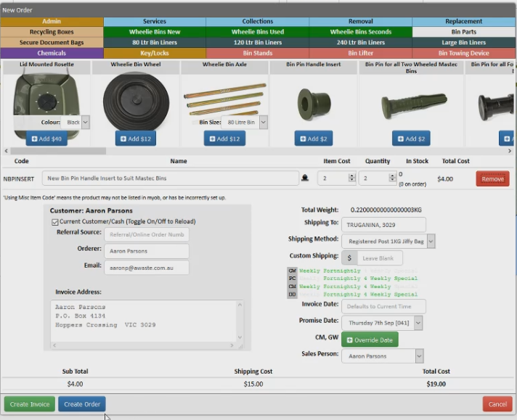This screenshot has height=420, width=517.
Task: Click the Wheelie Bin Wheel product image
Action: pyautogui.click(x=136, y=101)
